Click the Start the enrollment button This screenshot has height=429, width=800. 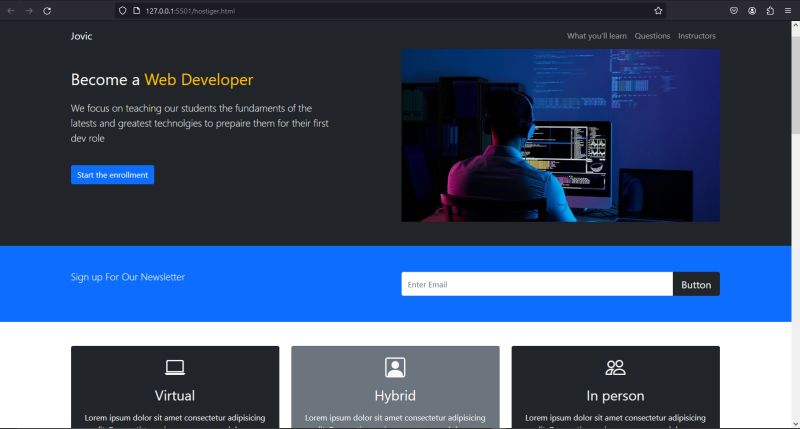tap(112, 174)
